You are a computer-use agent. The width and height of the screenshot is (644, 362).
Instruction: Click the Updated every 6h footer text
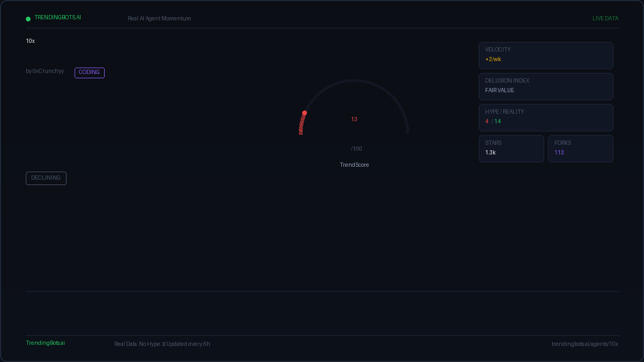(188, 344)
